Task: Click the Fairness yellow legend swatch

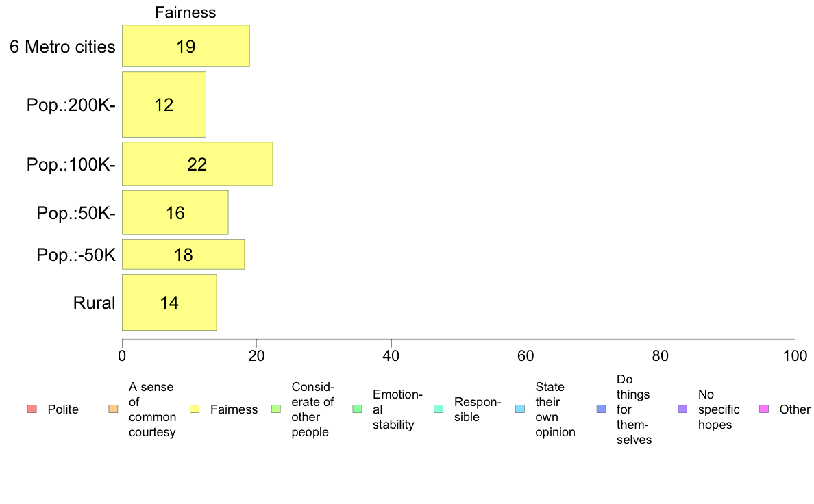Action: [195, 409]
